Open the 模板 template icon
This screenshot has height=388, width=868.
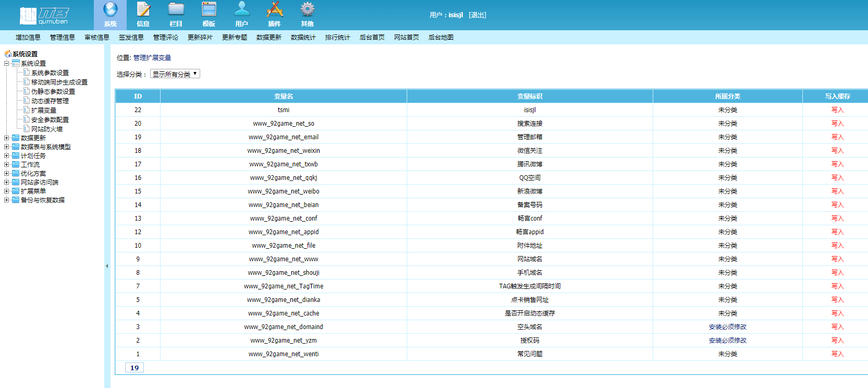[x=209, y=10]
